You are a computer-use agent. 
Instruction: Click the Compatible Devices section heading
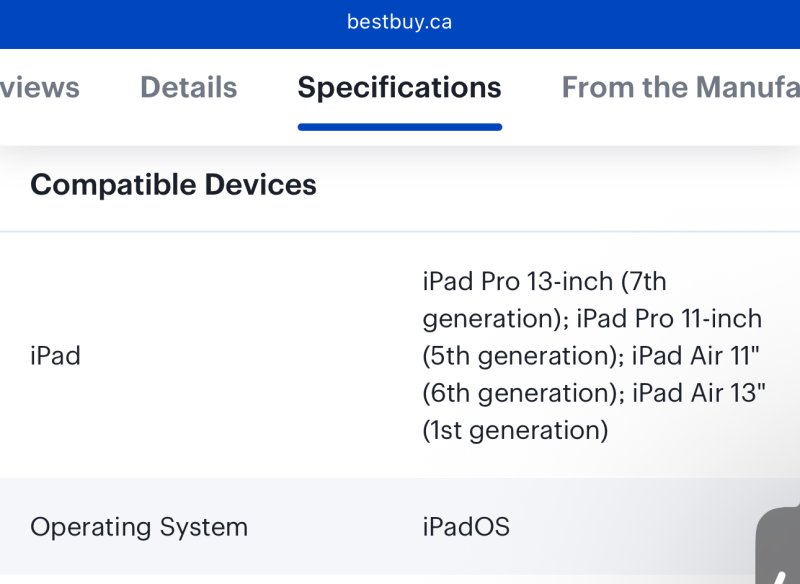[173, 185]
